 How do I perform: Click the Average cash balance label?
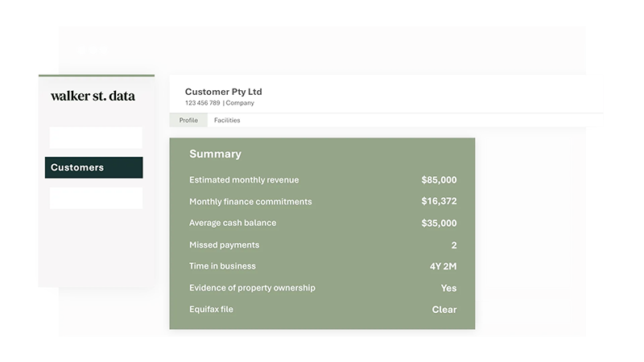pyautogui.click(x=233, y=223)
